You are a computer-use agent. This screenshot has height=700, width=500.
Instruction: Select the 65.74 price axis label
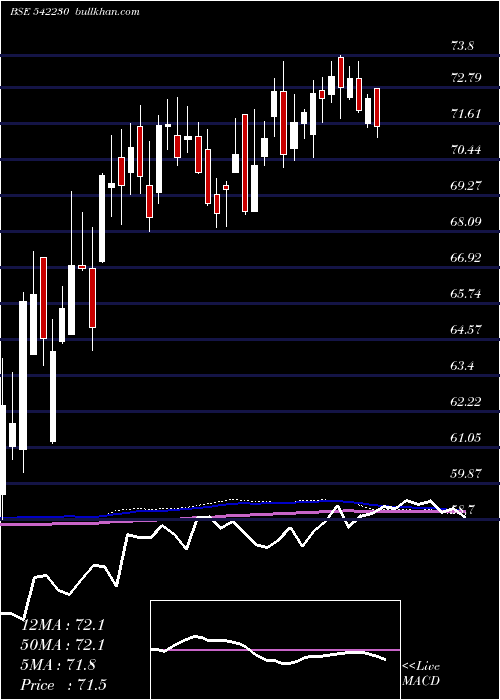pyautogui.click(x=466, y=294)
